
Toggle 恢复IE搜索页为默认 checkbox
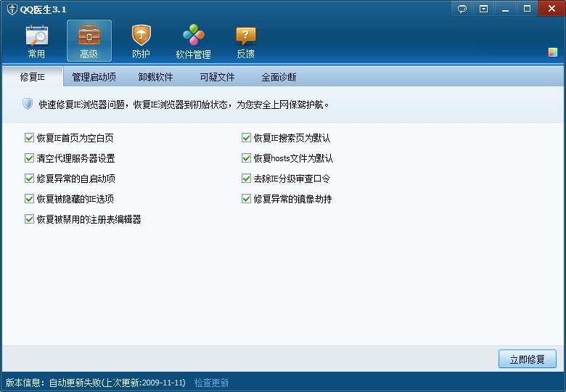point(246,137)
